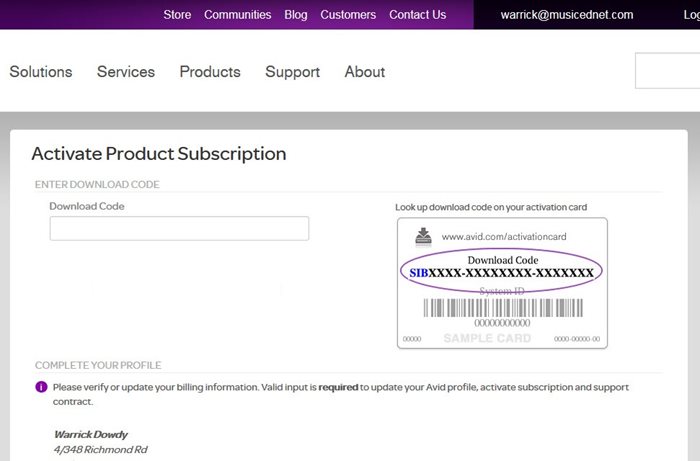Image resolution: width=700 pixels, height=461 pixels.
Task: Click the 0000000000 number under barcode
Action: [502, 323]
